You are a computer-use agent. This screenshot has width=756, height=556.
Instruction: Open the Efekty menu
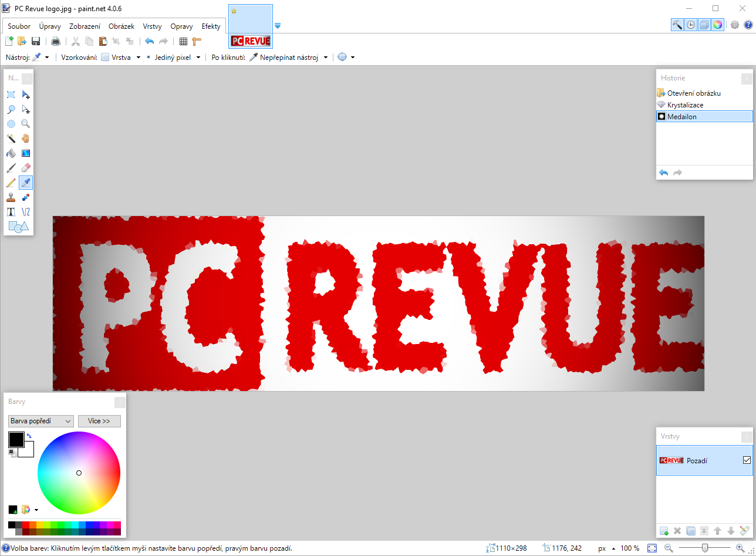tap(211, 26)
